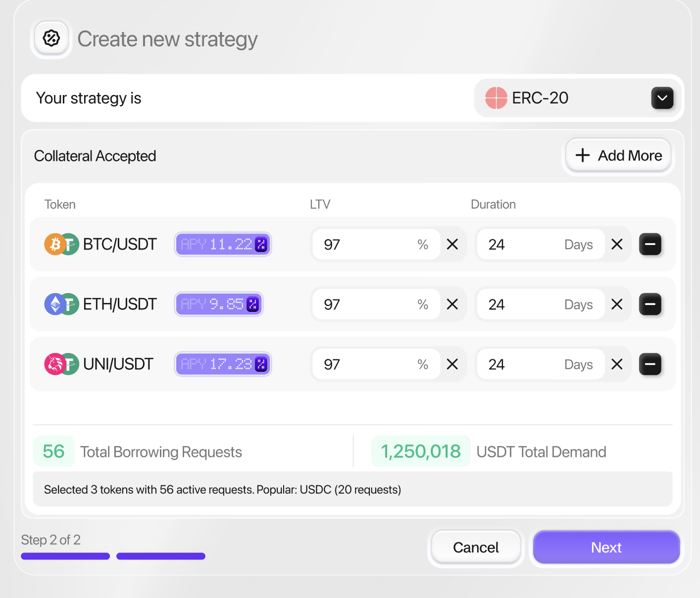Remove the ETH/USDT collateral row
The image size is (700, 598).
click(x=650, y=304)
